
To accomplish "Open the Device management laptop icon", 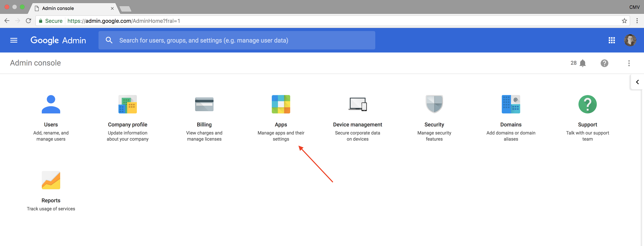I will (357, 104).
